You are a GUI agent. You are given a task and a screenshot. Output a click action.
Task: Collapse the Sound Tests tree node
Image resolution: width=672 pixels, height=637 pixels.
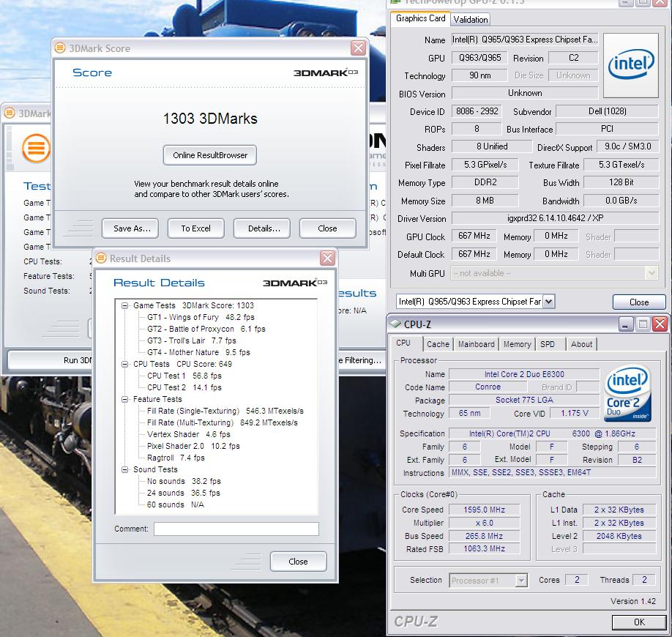pos(124,469)
